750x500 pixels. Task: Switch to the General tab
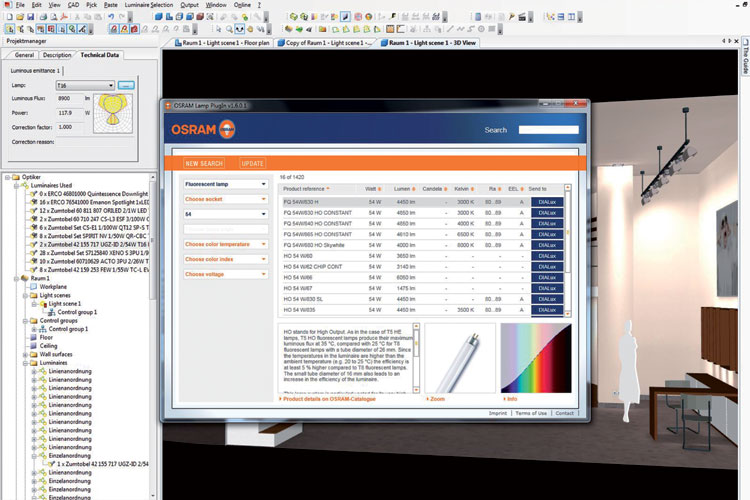click(x=24, y=55)
